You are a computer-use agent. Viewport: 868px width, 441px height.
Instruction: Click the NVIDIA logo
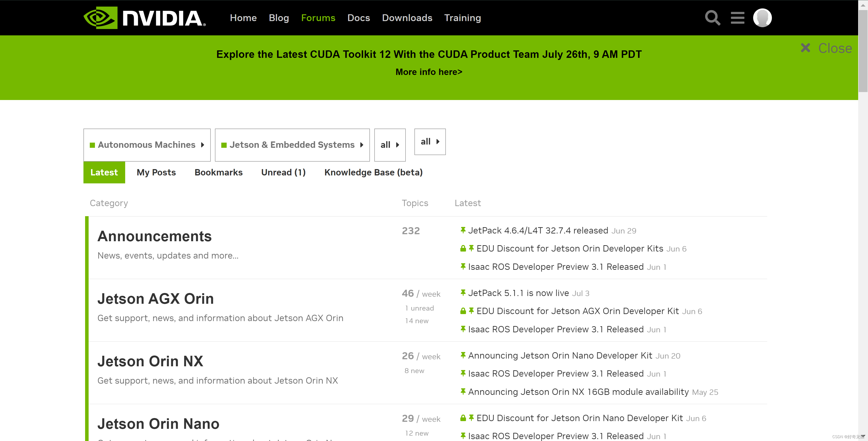pos(145,18)
